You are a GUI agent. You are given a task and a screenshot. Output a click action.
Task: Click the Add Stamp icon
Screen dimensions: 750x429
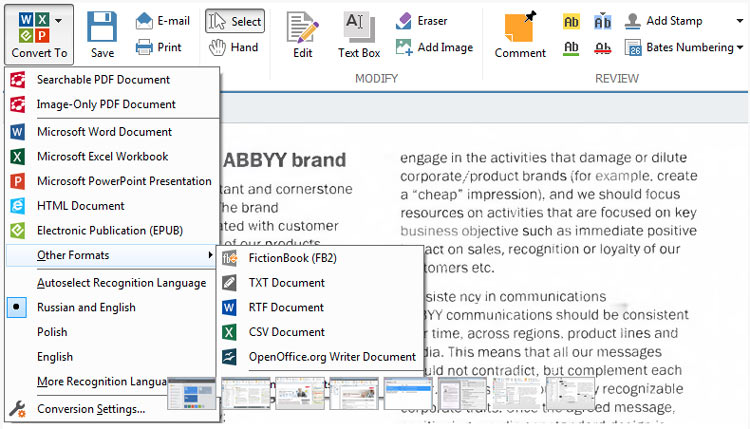pyautogui.click(x=633, y=21)
